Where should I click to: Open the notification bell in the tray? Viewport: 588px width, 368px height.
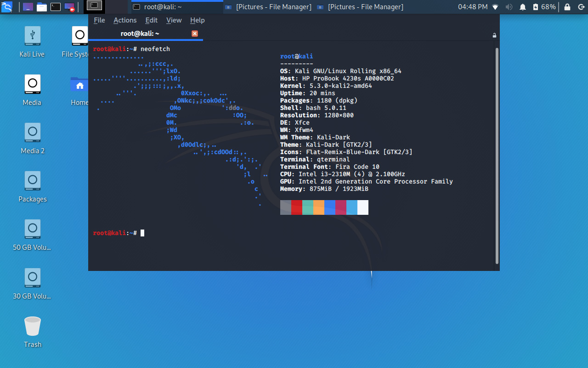click(x=522, y=7)
